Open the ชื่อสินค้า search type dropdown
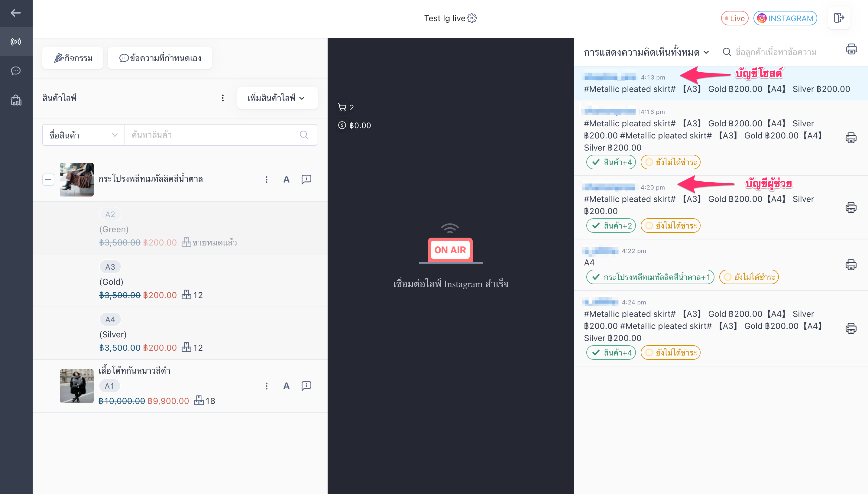The height and width of the screenshot is (494, 868). pos(83,135)
